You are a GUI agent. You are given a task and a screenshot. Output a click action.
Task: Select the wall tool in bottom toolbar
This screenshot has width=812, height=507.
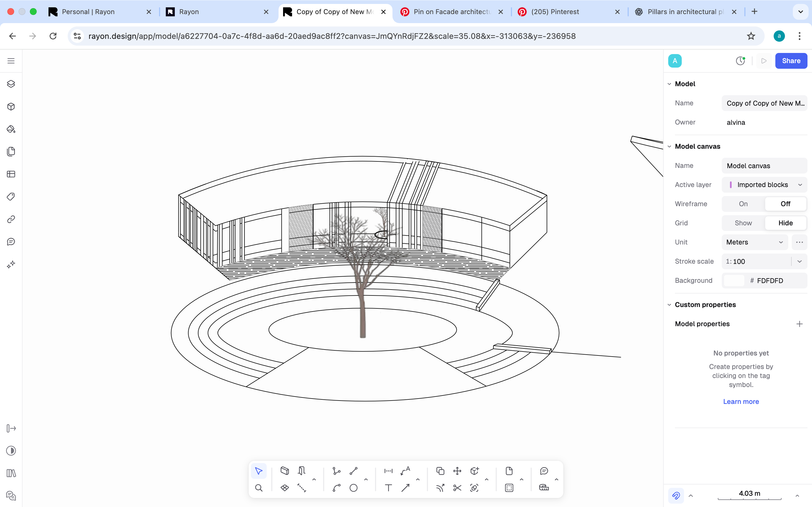click(x=284, y=471)
